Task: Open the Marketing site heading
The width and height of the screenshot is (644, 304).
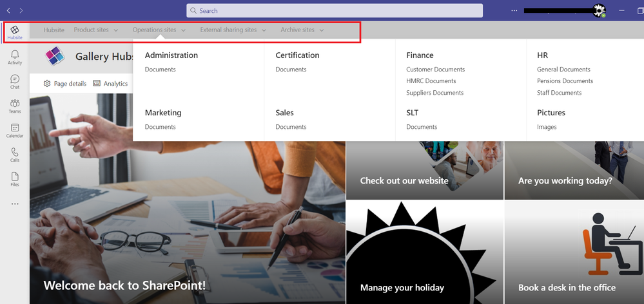Action: [x=163, y=113]
